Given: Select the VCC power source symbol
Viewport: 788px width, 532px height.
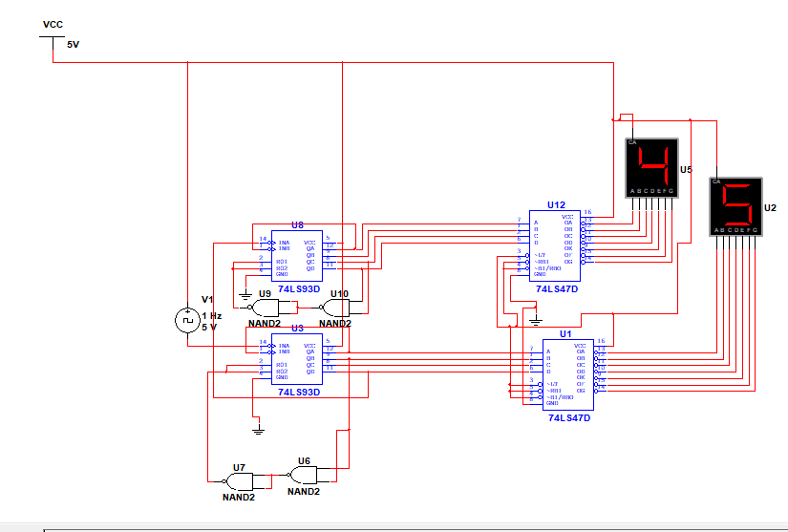Looking at the screenshot, I should click(53, 43).
